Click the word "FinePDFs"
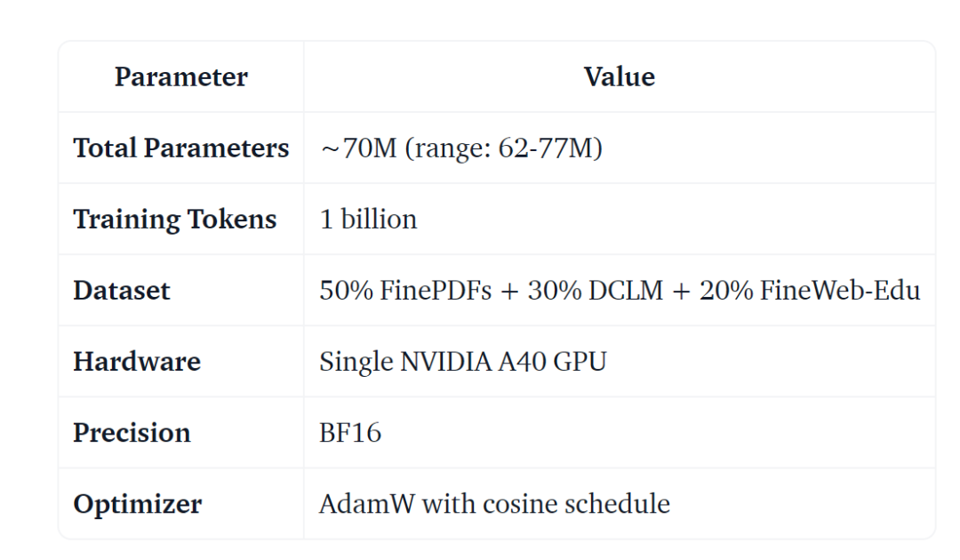Image resolution: width=960 pixels, height=560 pixels. 436,291
